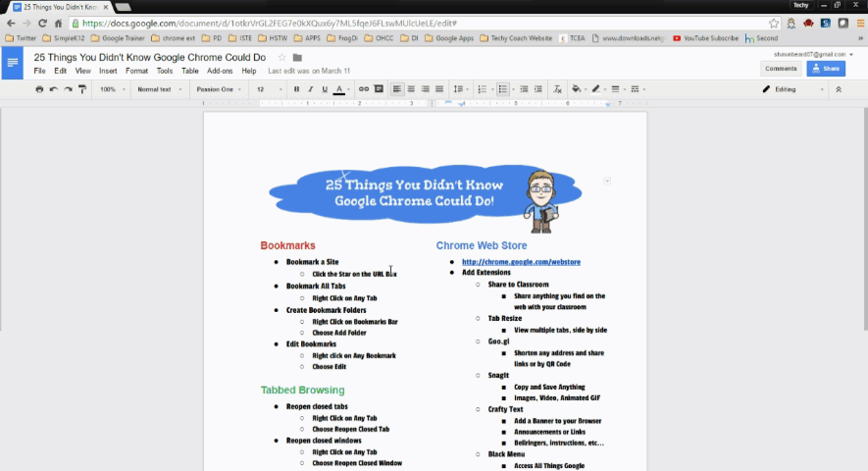Click the move-to-folder icon beside title
Screen dimensions: 868x471
297,58
